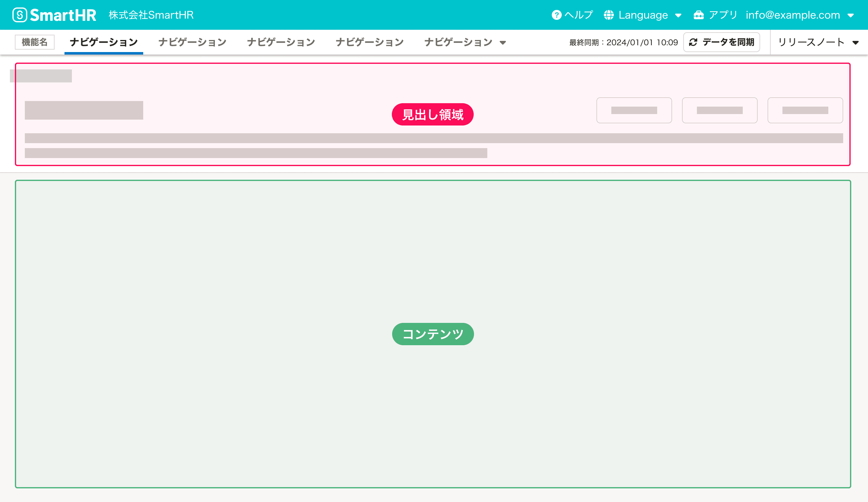Open ヘルプ via the question-mark icon
The height and width of the screenshot is (502, 868).
[x=557, y=15]
